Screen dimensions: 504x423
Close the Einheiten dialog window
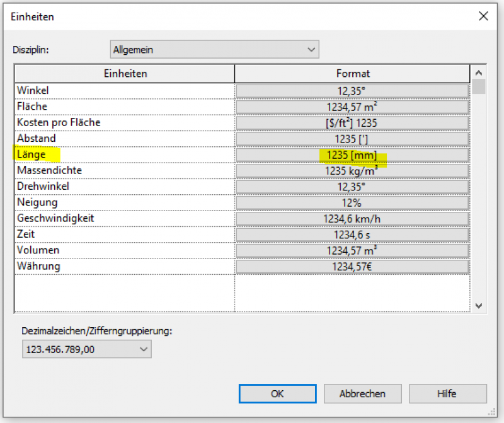tap(483, 16)
